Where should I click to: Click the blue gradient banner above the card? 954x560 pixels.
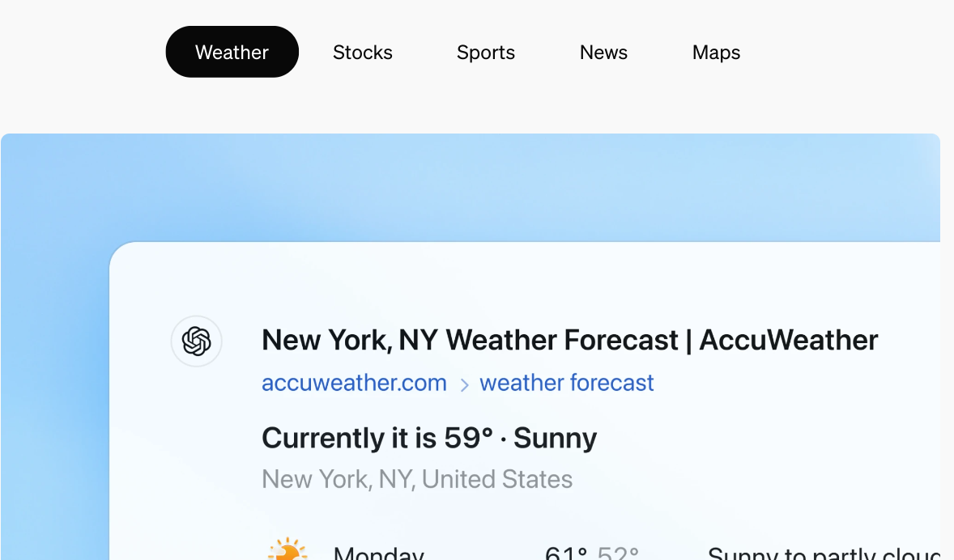click(x=518, y=186)
